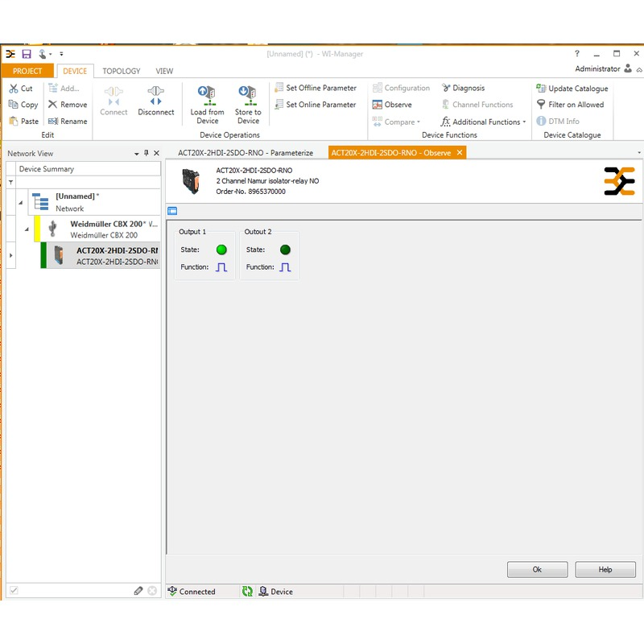Click the green refresh icon in status bar
Screen dimensions: 644x644
point(247,592)
